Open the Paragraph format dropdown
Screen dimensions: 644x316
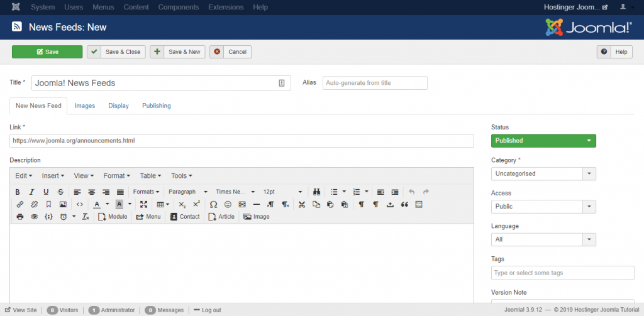(187, 192)
